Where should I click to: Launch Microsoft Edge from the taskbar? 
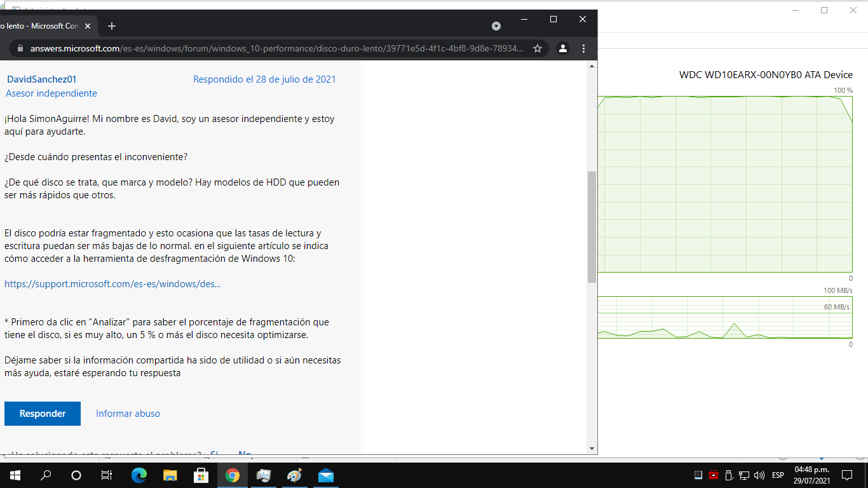[139, 475]
